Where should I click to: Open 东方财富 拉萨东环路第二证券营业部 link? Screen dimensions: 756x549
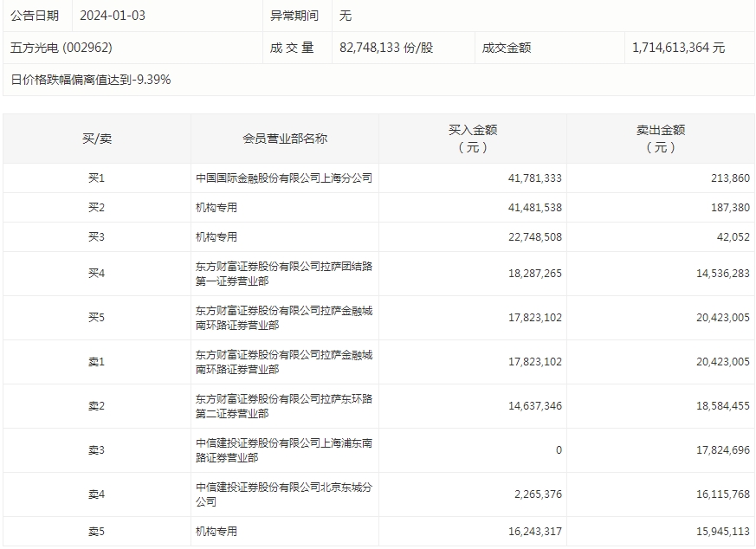[283, 406]
